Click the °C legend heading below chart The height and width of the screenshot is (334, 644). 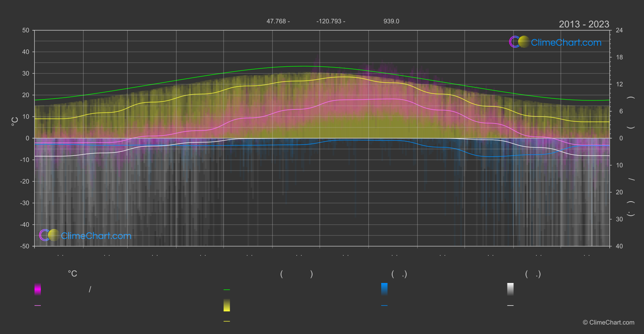[72, 274]
